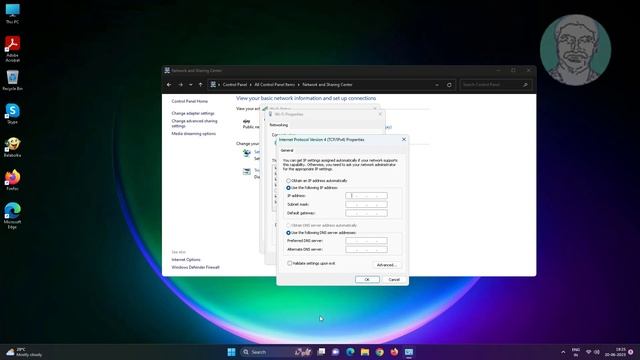Image resolution: width=640 pixels, height=360 pixels.
Task: Click the Default gateway input field
Action: 366,213
